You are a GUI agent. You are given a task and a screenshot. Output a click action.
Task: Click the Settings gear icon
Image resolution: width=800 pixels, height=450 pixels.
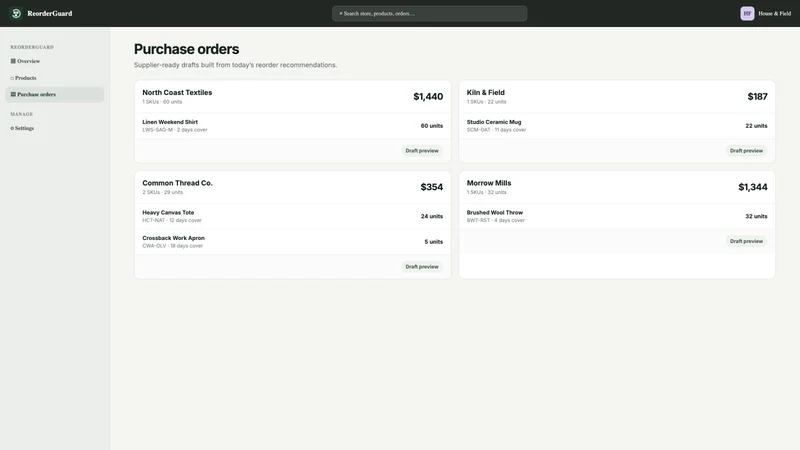[12, 129]
